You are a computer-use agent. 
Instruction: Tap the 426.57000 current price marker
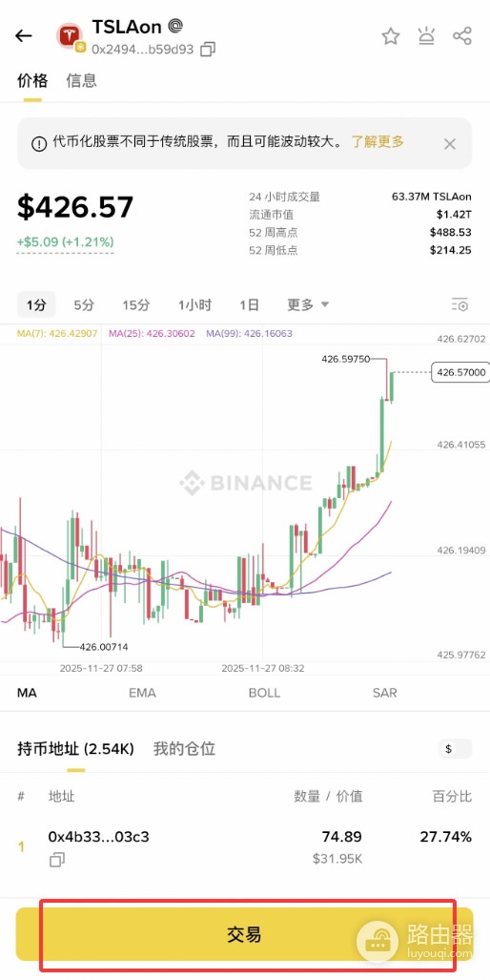tap(460, 372)
